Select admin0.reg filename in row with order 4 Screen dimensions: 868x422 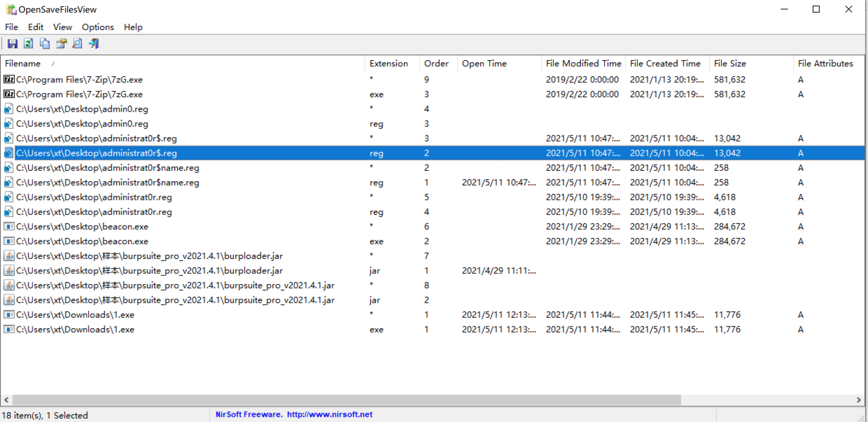[82, 109]
